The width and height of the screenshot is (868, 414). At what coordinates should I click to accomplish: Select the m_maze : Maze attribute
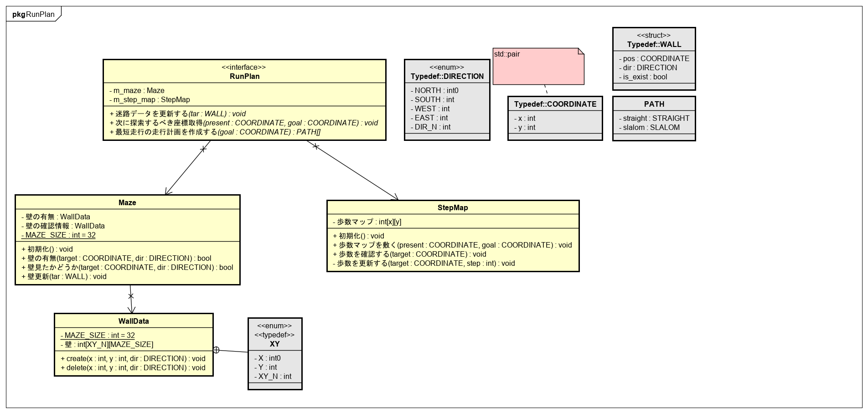[137, 90]
